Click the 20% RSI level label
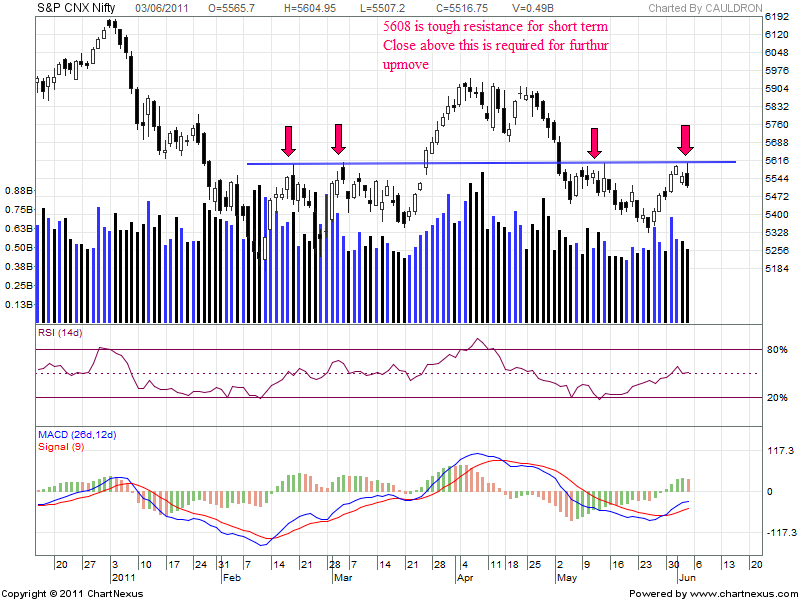The width and height of the screenshot is (800, 600). (778, 398)
